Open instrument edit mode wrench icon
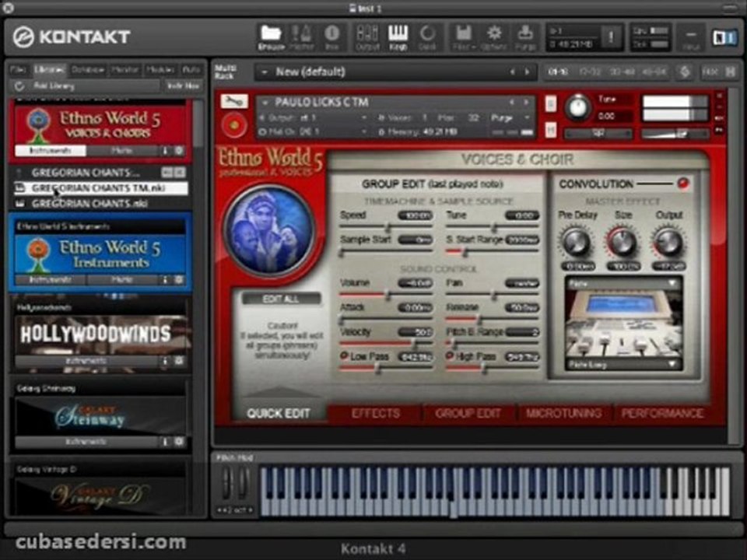Image resolution: width=747 pixels, height=560 pixels. pos(234,101)
